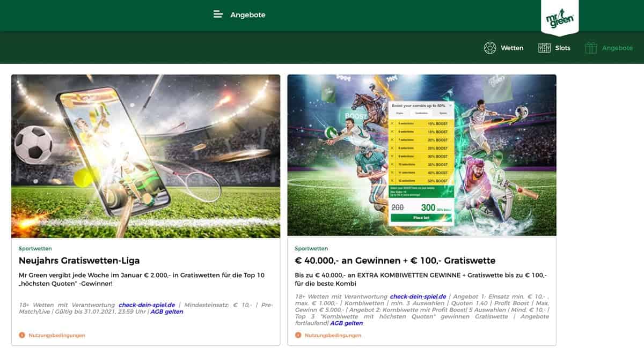The image size is (644, 348).
Task: Open check-dein-spiel.de link in € 40.000,- offer
Action: tap(418, 296)
